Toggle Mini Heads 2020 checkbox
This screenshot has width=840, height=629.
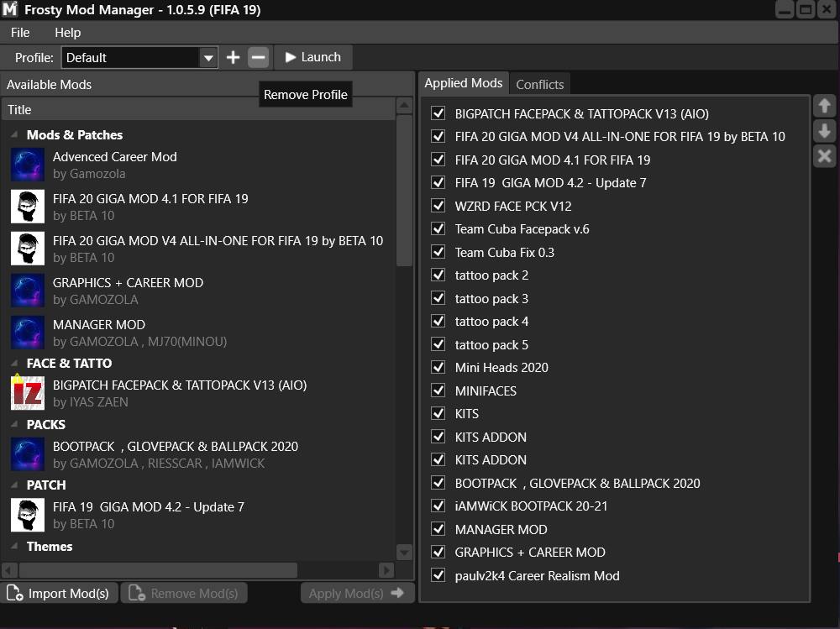coord(438,367)
